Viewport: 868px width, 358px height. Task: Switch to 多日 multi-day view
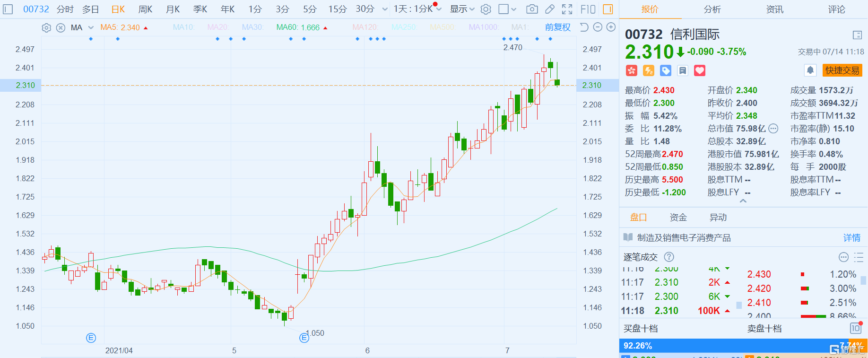tap(91, 9)
